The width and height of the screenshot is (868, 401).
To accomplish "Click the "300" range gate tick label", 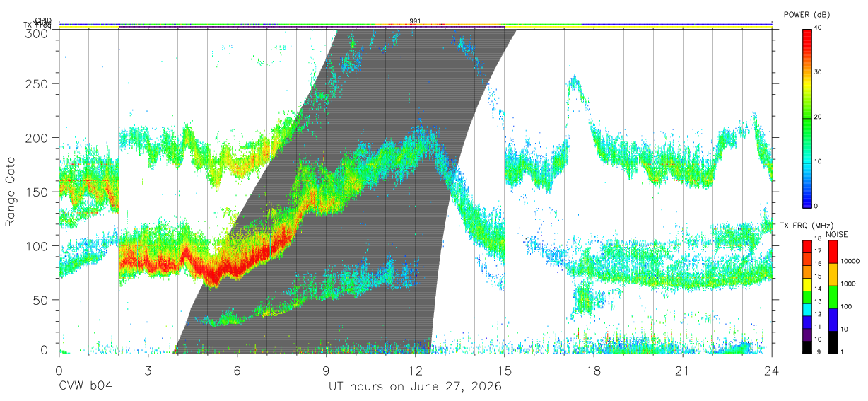I will pos(37,33).
